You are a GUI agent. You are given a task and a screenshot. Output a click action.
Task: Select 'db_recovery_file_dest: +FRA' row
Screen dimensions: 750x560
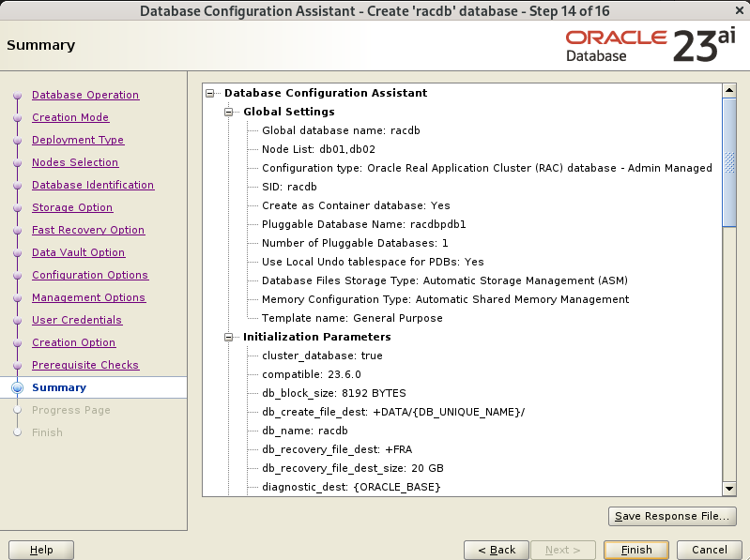[337, 449]
